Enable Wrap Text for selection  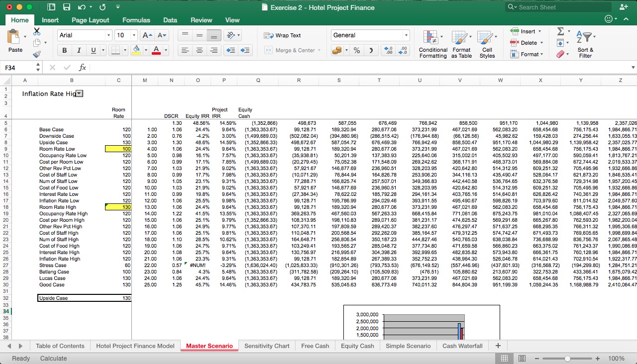click(x=283, y=35)
